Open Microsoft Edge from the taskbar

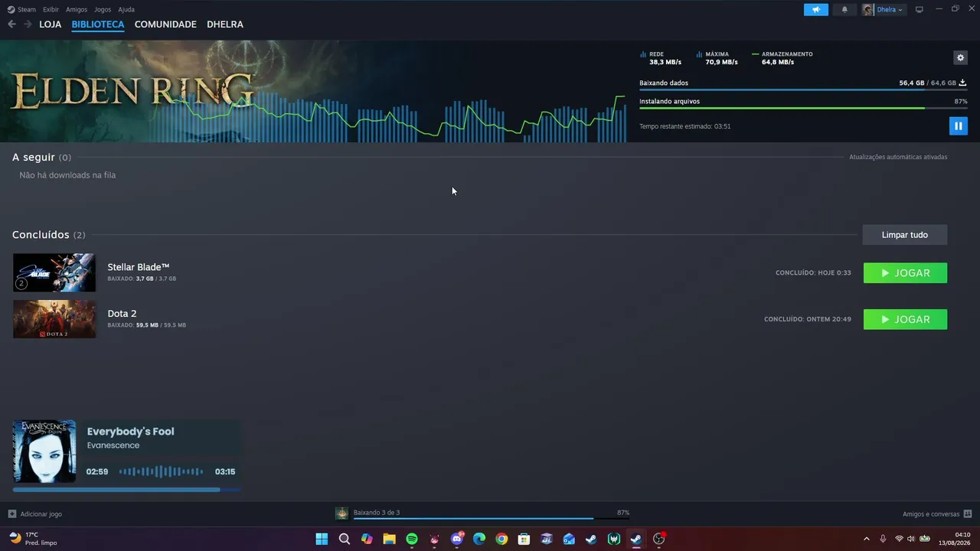coord(479,539)
